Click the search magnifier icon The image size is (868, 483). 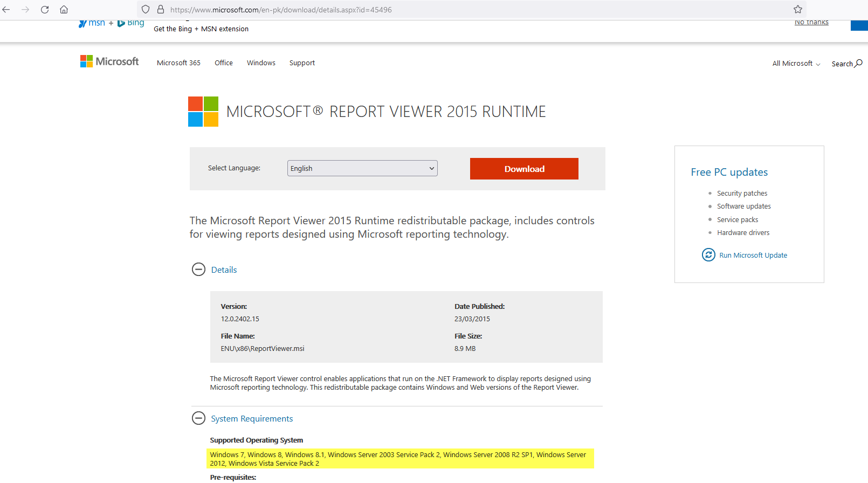(859, 63)
